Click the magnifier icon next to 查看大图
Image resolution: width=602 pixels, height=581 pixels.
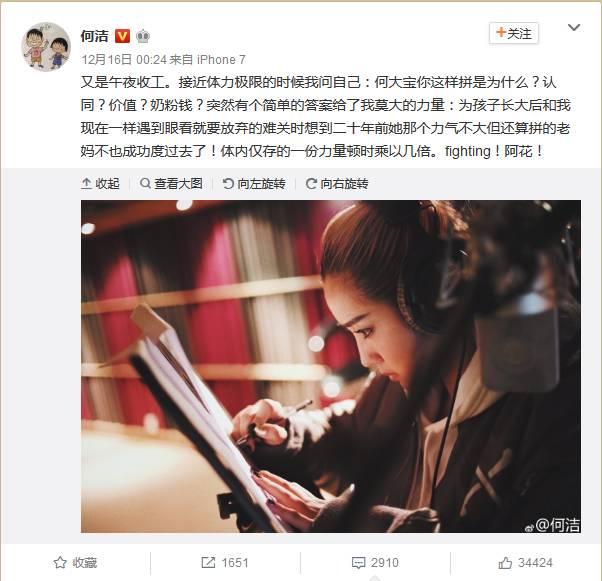tap(145, 184)
